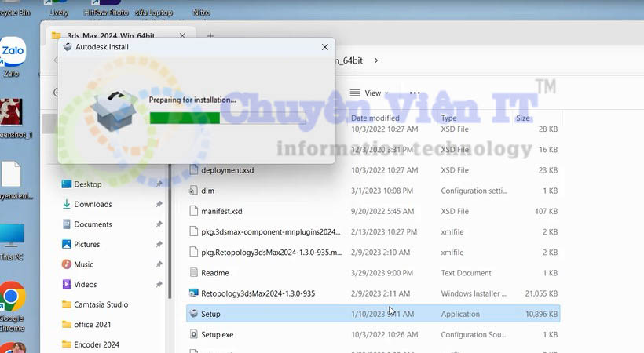Open the Desktop quick access folder
Image resolution: width=644 pixels, height=353 pixels.
[x=87, y=184]
